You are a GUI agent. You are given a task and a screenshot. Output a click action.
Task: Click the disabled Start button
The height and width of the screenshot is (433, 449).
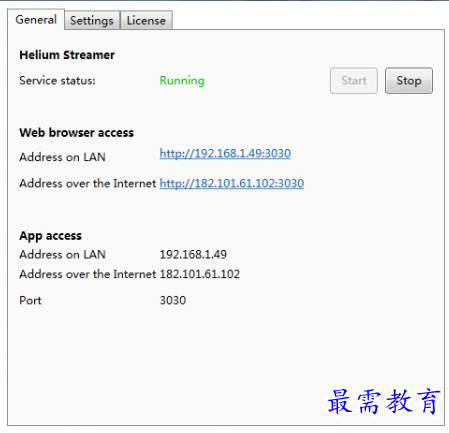click(x=354, y=81)
